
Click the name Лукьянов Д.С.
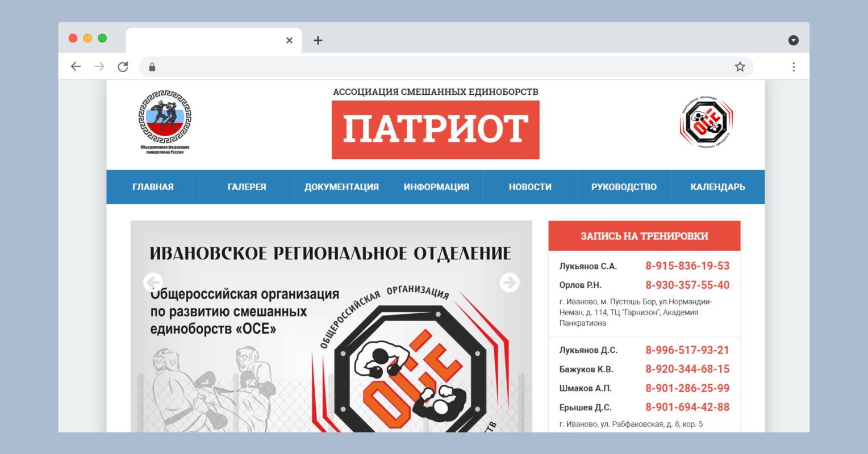[588, 350]
